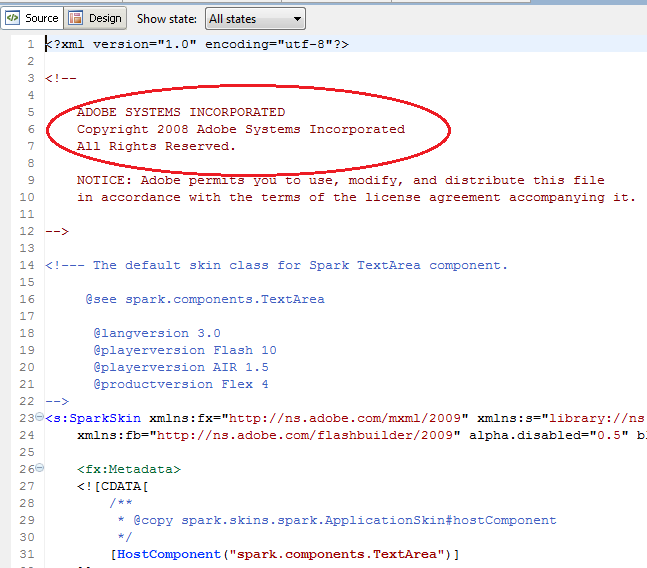This screenshot has height=568, width=647.
Task: Click the @playerversion Flash 10 line
Action: 185,350
